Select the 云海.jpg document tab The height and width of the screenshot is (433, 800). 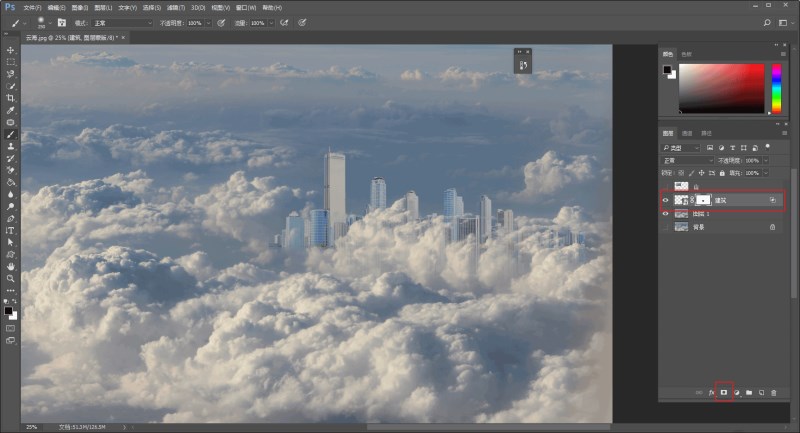70,37
